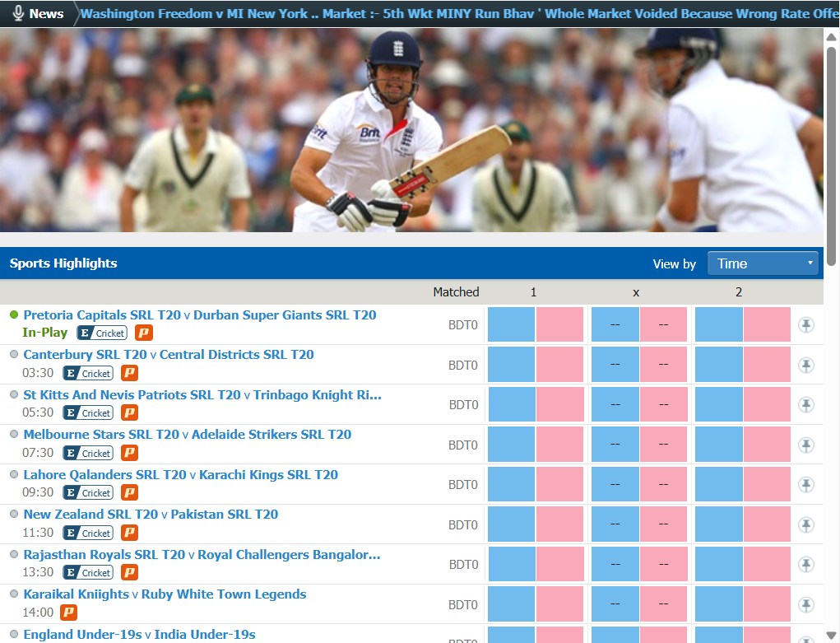Click E Cricket badge in New Zealand row
This screenshot has width=840, height=643.
88,533
